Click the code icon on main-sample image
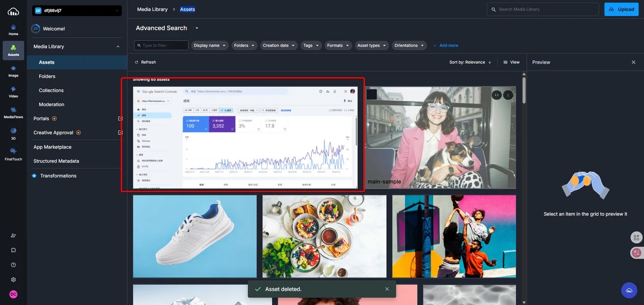This screenshot has width=644, height=305. pyautogui.click(x=496, y=95)
